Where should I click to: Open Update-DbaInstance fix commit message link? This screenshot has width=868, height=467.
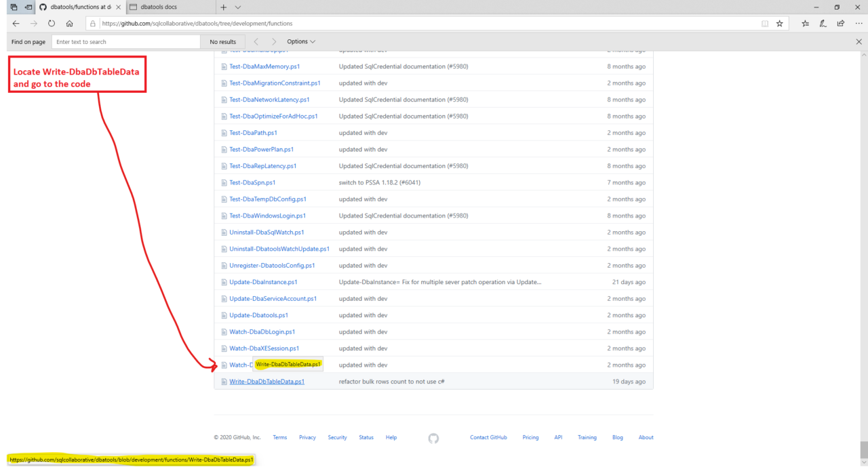440,282
